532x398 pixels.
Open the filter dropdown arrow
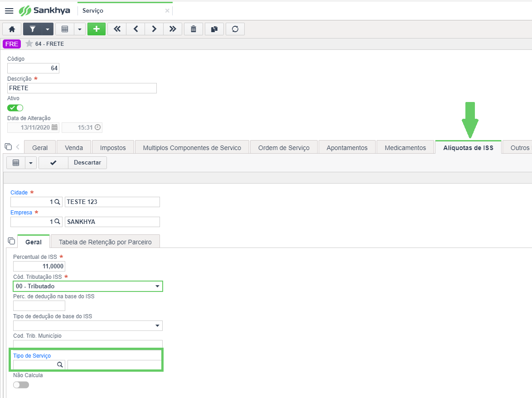48,29
